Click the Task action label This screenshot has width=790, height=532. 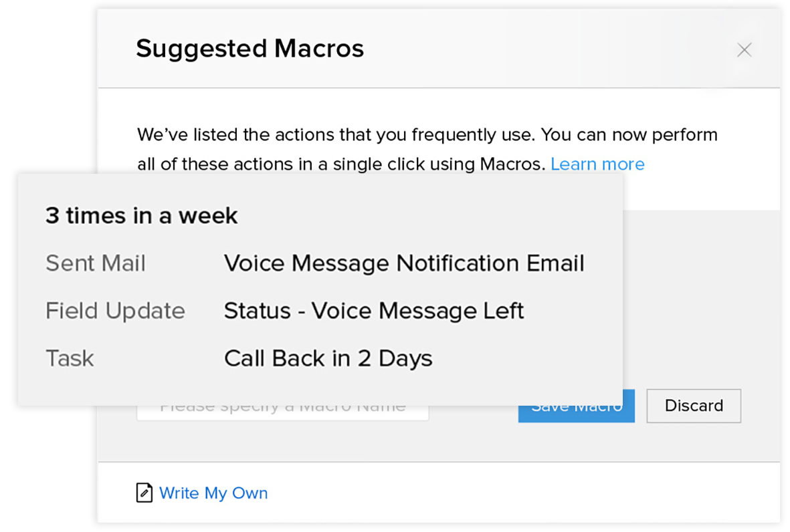(70, 358)
